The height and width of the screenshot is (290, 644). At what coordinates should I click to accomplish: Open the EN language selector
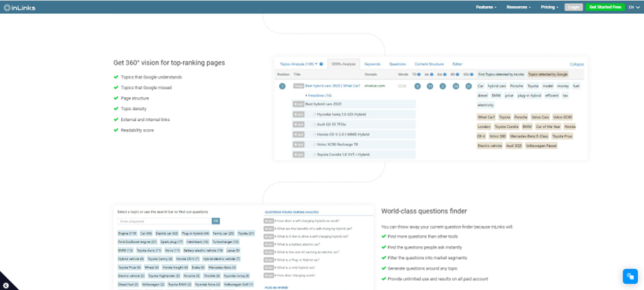[x=634, y=7]
